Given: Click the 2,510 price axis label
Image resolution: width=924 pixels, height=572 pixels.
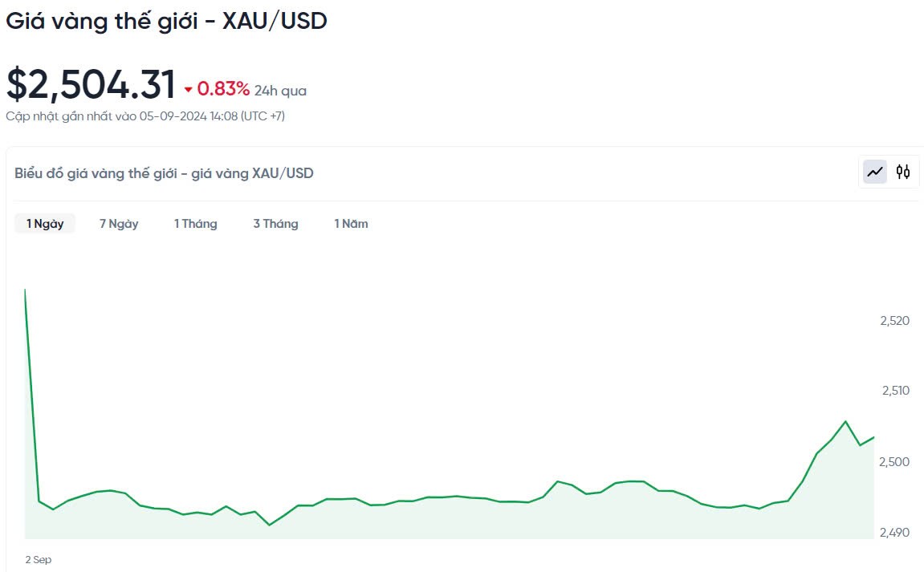Looking at the screenshot, I should [x=894, y=391].
